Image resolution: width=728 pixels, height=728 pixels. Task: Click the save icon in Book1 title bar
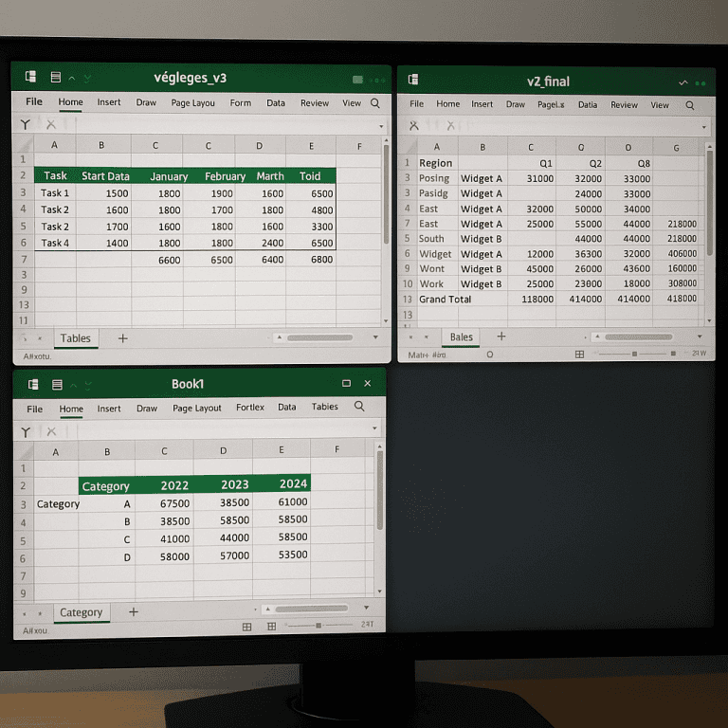[x=57, y=384]
